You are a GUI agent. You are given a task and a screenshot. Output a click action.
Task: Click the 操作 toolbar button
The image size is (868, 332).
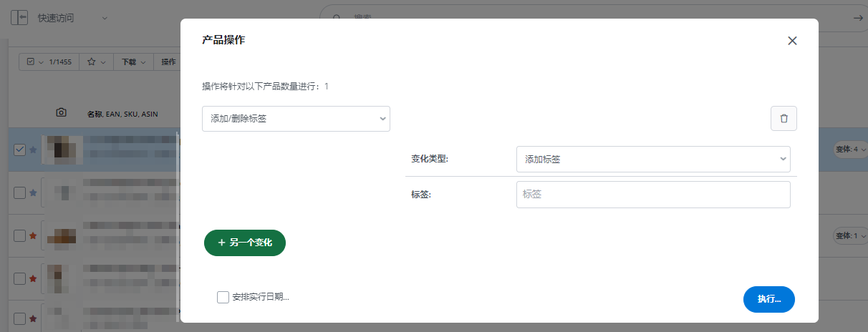[168, 62]
